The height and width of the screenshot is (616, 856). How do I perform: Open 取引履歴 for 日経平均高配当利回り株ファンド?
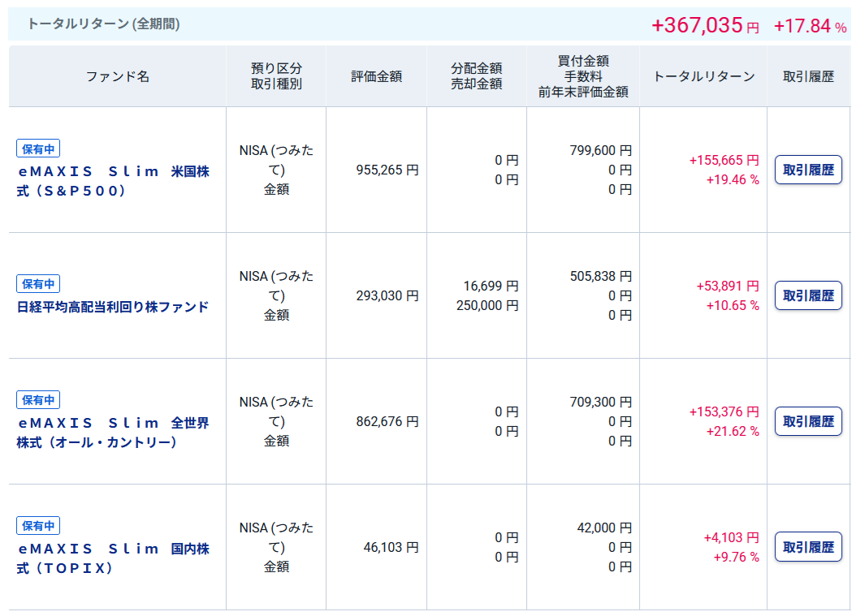coord(808,295)
